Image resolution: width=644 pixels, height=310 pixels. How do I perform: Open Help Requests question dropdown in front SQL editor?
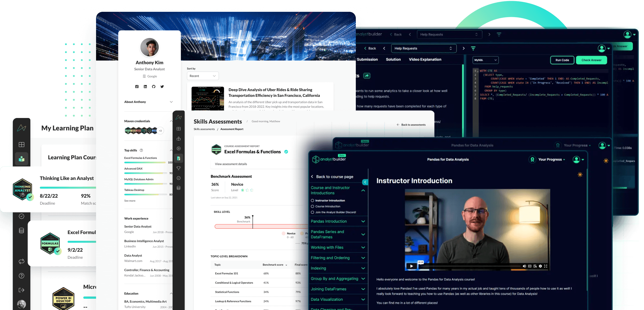point(424,49)
